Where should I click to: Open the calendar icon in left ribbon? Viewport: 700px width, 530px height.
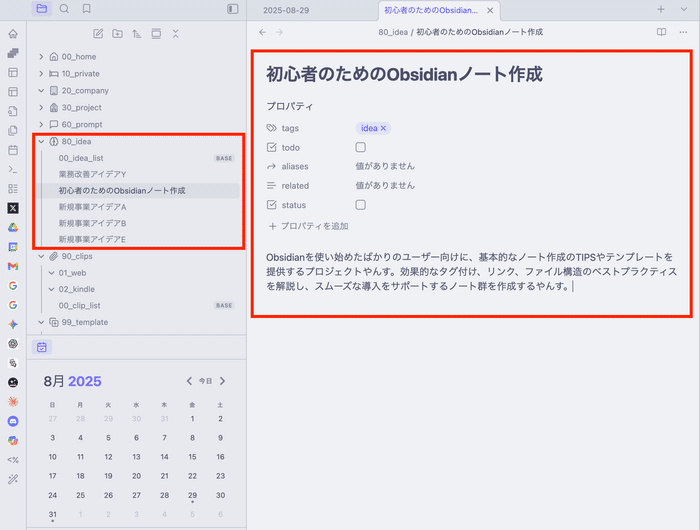click(x=13, y=150)
